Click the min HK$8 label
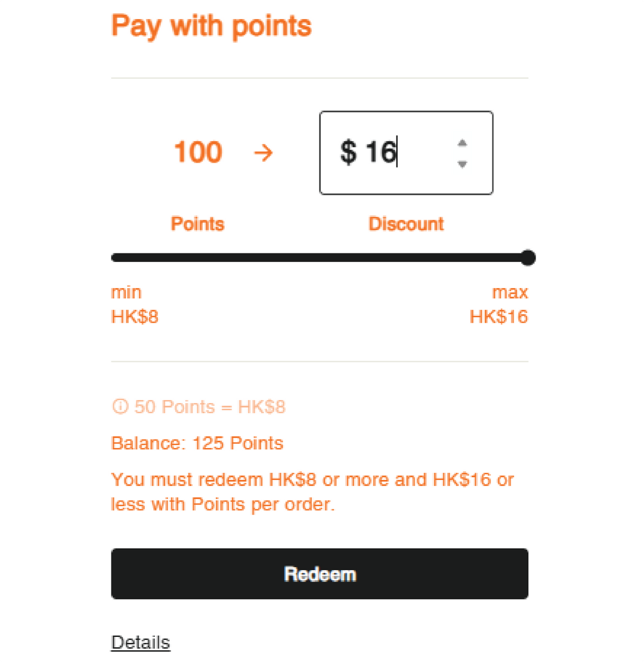Screen dimensions: 644x662 [135, 305]
